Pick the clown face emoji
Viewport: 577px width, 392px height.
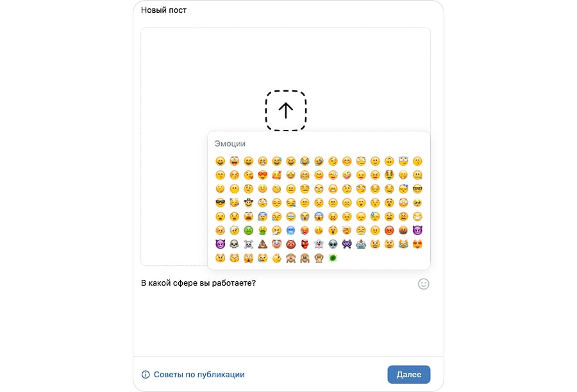(x=277, y=244)
